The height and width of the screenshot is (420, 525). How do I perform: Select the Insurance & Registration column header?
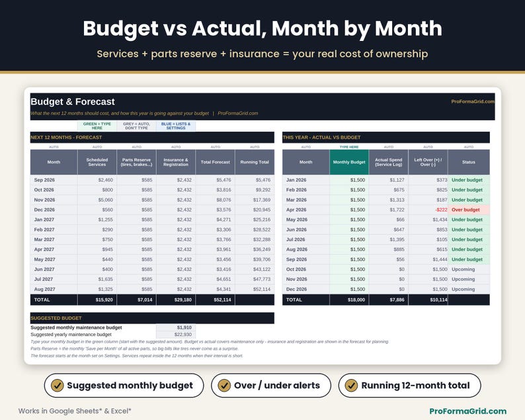tap(176, 162)
